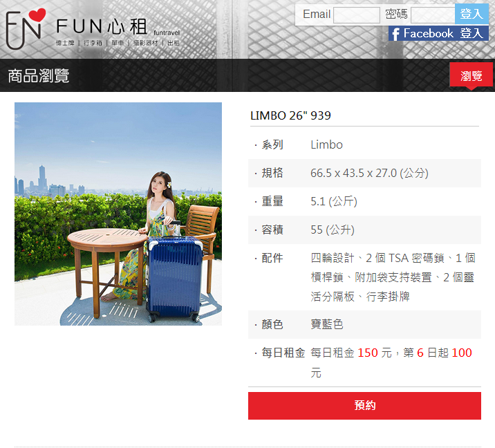Click the blue 登入 login button

471,14
